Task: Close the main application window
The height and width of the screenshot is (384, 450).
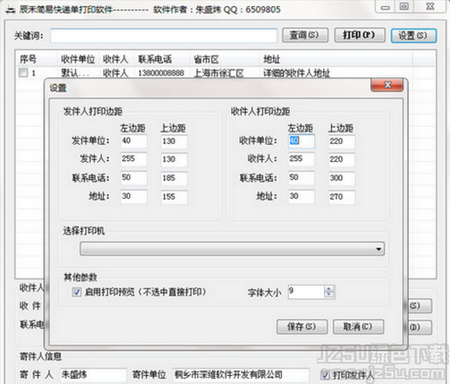Action: [430, 7]
